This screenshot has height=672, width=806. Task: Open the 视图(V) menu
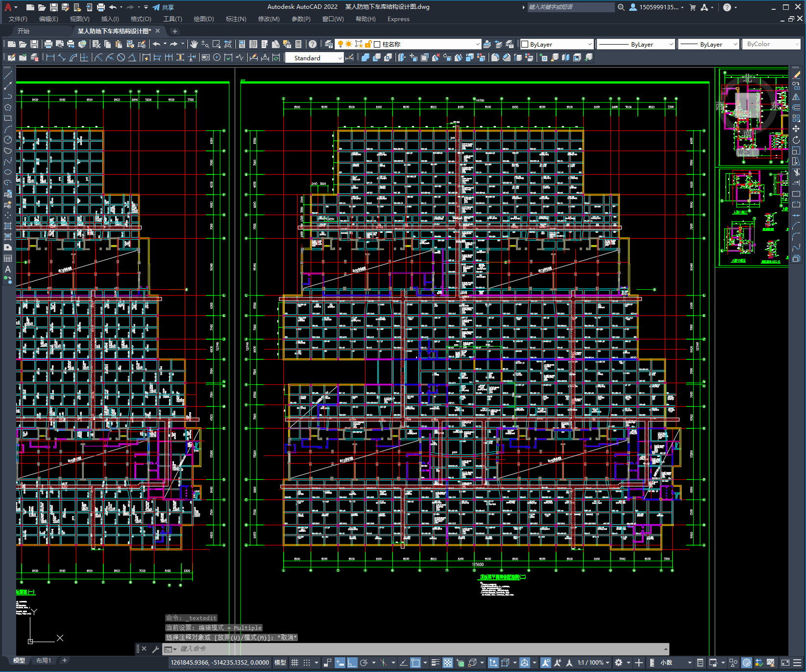(x=79, y=19)
